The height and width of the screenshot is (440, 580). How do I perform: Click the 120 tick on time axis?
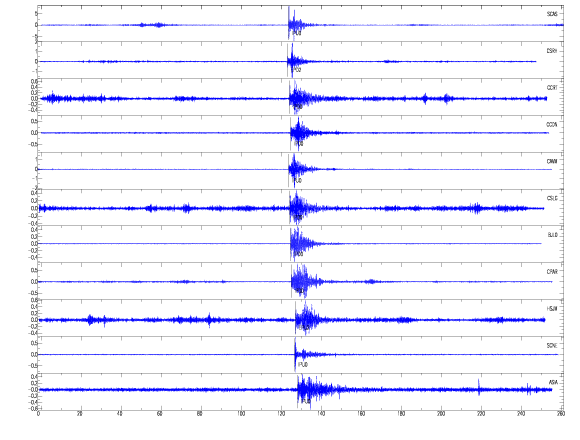coord(281,414)
